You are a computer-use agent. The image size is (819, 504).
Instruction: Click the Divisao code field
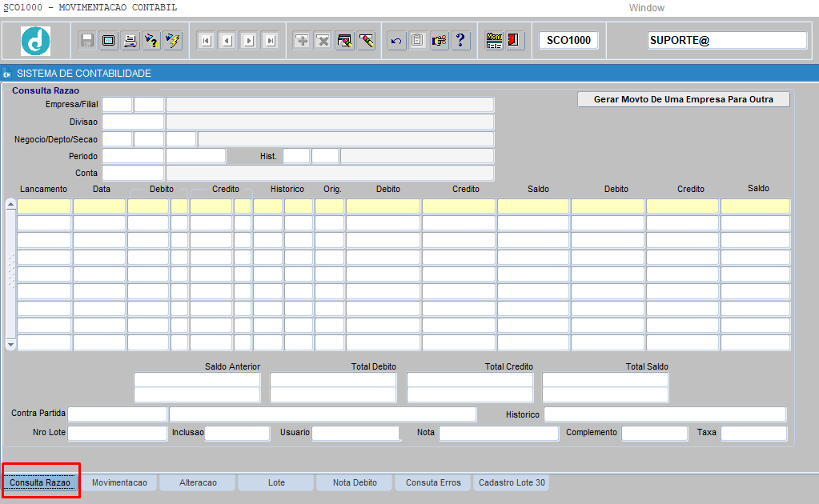point(133,122)
